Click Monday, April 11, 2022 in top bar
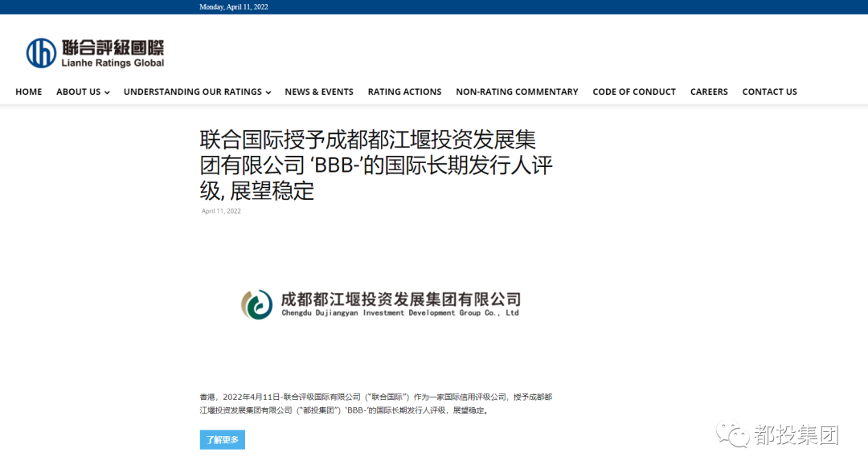The height and width of the screenshot is (473, 868). point(233,6)
